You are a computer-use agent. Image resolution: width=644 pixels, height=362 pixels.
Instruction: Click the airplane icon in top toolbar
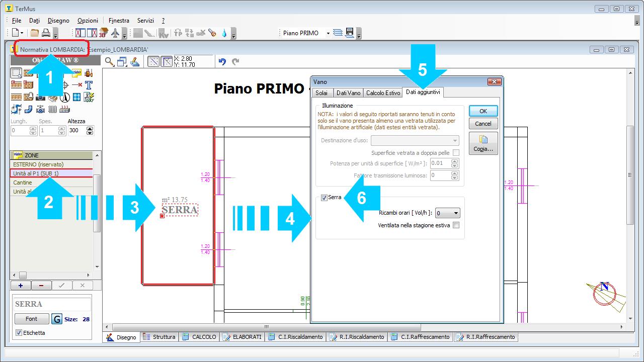[x=115, y=33]
